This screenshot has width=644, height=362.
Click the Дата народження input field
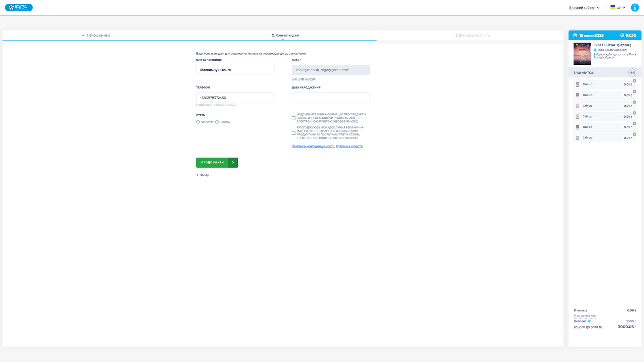coord(330,97)
